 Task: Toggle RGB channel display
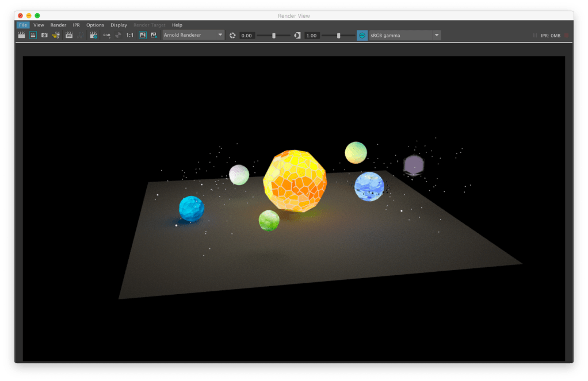(x=106, y=36)
